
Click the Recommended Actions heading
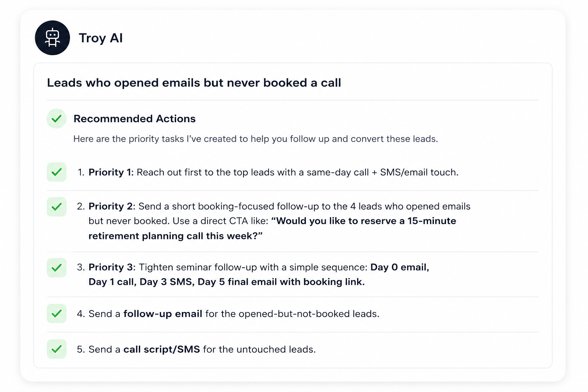pos(134,119)
